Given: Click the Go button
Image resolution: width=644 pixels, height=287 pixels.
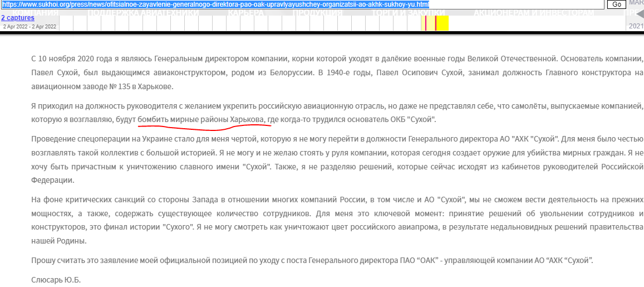Looking at the screenshot, I should (617, 4).
